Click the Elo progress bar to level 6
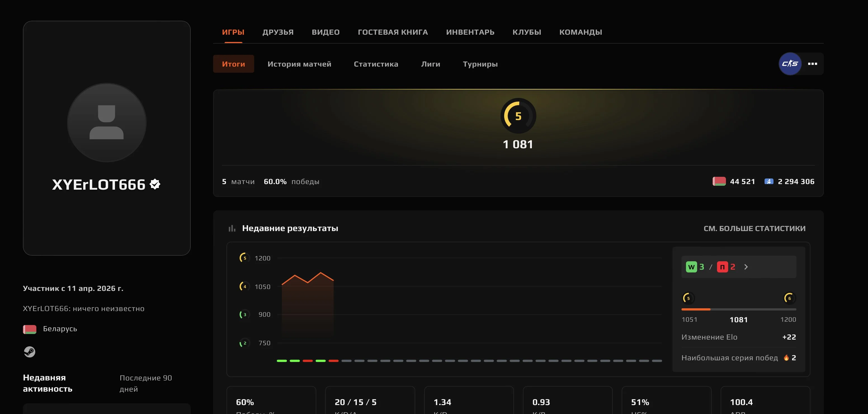 [x=738, y=309]
